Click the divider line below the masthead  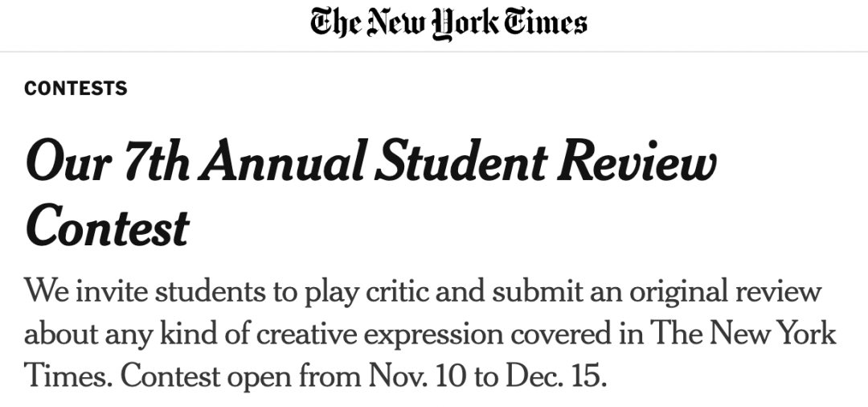point(434,52)
